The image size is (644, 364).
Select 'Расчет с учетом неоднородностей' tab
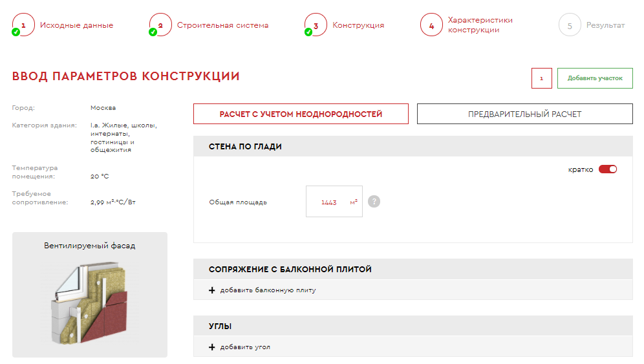[301, 114]
